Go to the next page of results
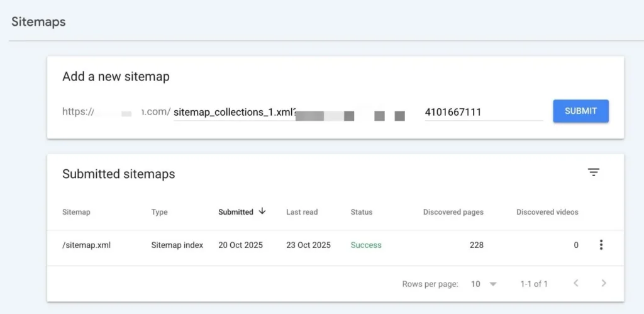Viewport: 644px width, 314px height. click(x=604, y=284)
